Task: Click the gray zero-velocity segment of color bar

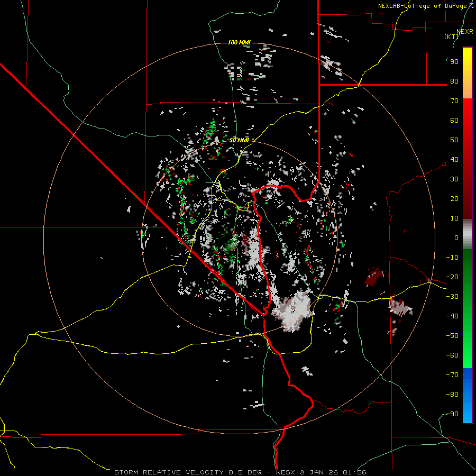Action: 467,234
